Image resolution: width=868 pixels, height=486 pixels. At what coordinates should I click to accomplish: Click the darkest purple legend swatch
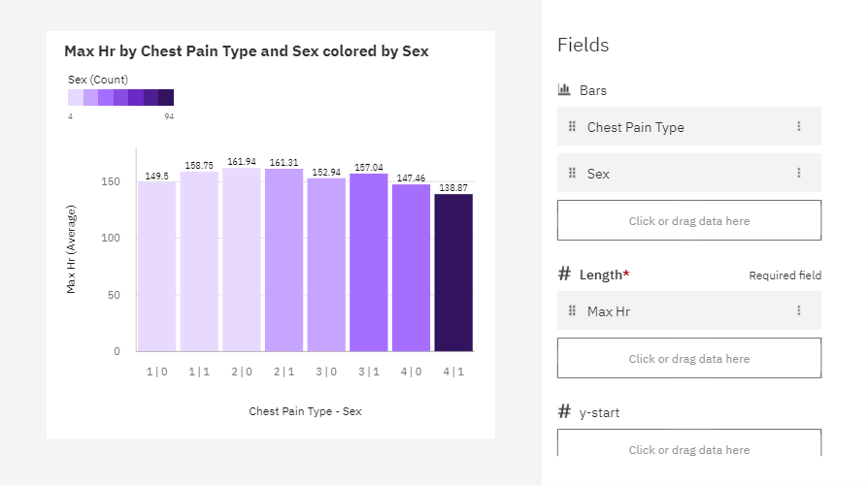(166, 97)
